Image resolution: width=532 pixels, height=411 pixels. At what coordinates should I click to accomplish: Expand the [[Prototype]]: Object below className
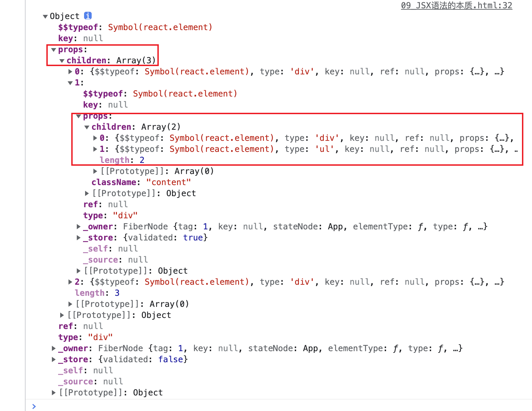coord(87,193)
